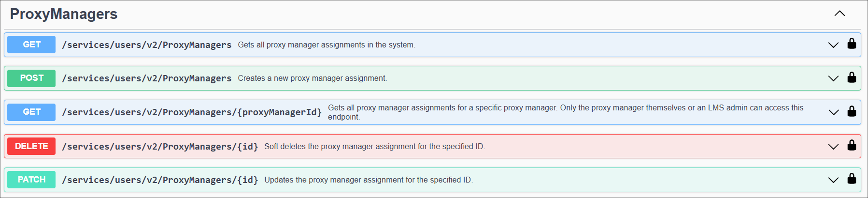
Task: Click the lock icon on GET all ProxyManagers row
Action: [x=852, y=44]
